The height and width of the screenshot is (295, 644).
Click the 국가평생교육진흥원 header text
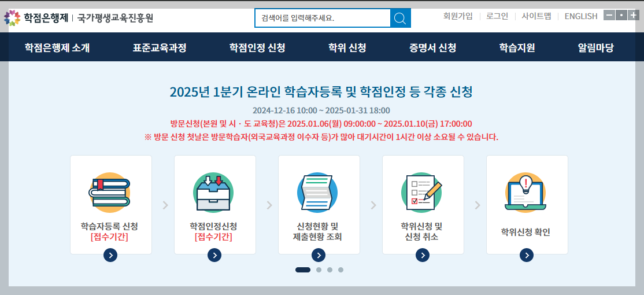pos(115,18)
